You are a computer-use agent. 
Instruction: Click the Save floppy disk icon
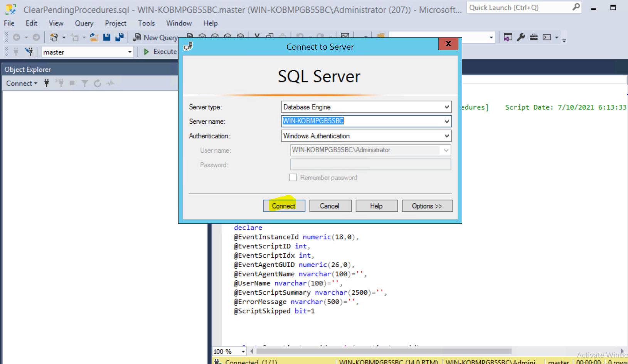pyautogui.click(x=107, y=37)
